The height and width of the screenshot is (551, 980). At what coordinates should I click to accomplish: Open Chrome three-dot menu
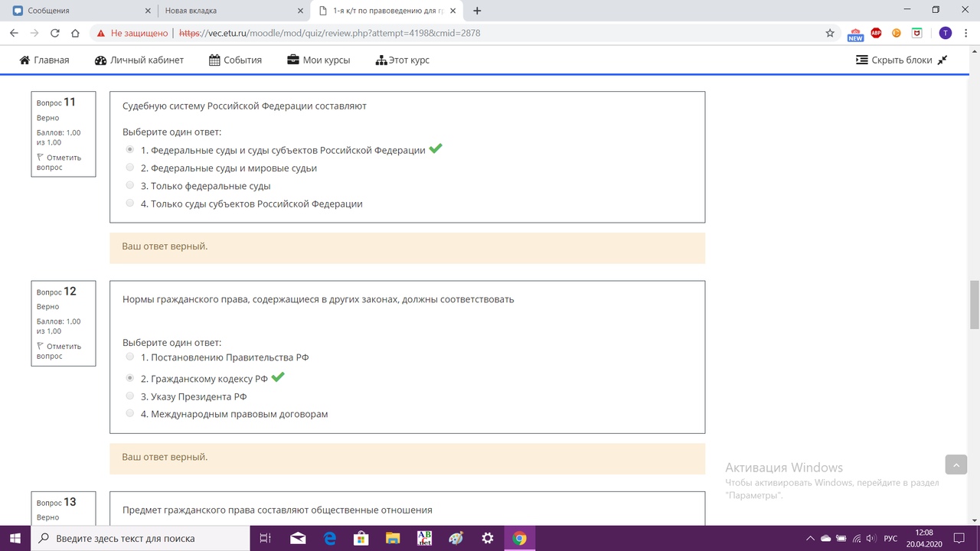pyautogui.click(x=966, y=33)
